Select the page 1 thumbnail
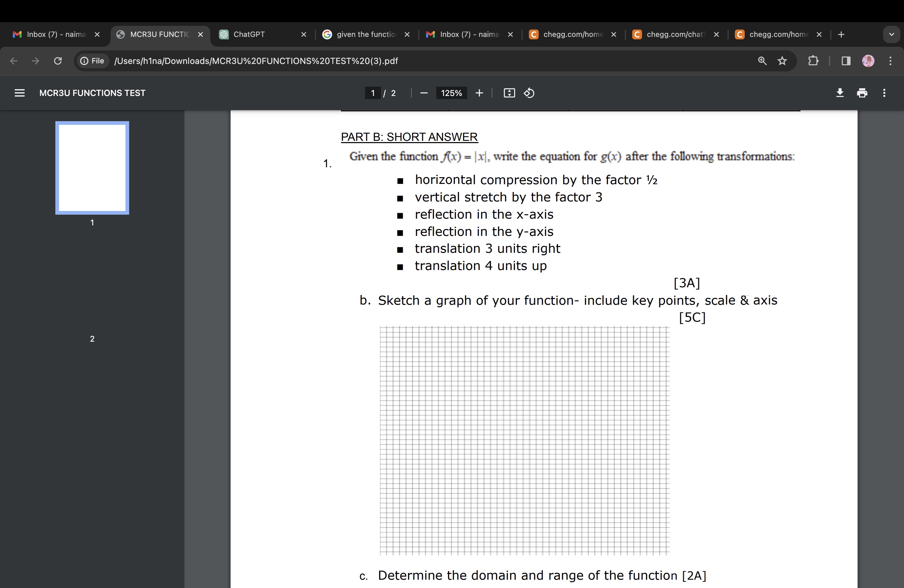This screenshot has height=588, width=904. 92,168
